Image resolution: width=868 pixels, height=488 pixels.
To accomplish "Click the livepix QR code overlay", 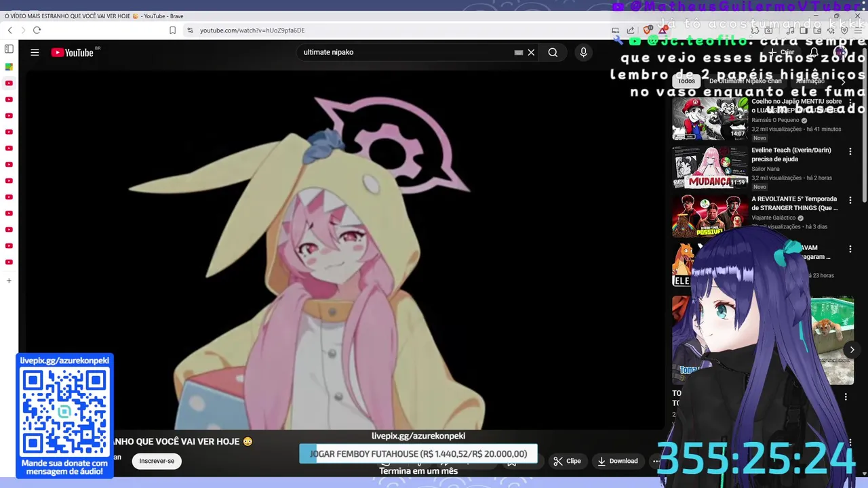I will 64,412.
